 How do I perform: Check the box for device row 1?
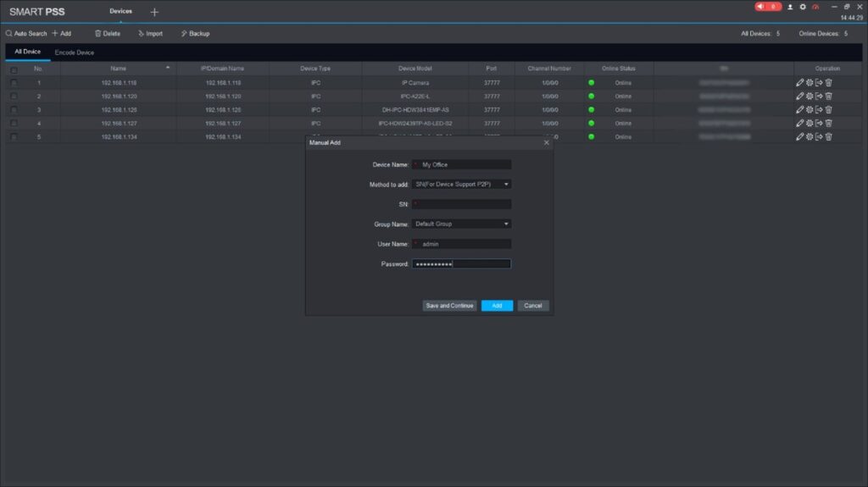pos(14,83)
